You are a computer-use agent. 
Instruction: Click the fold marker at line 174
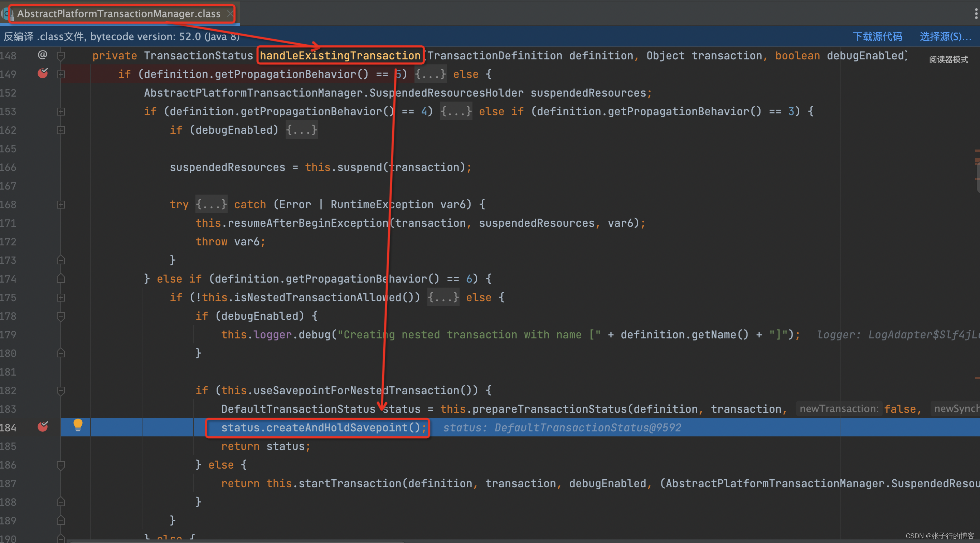click(60, 279)
